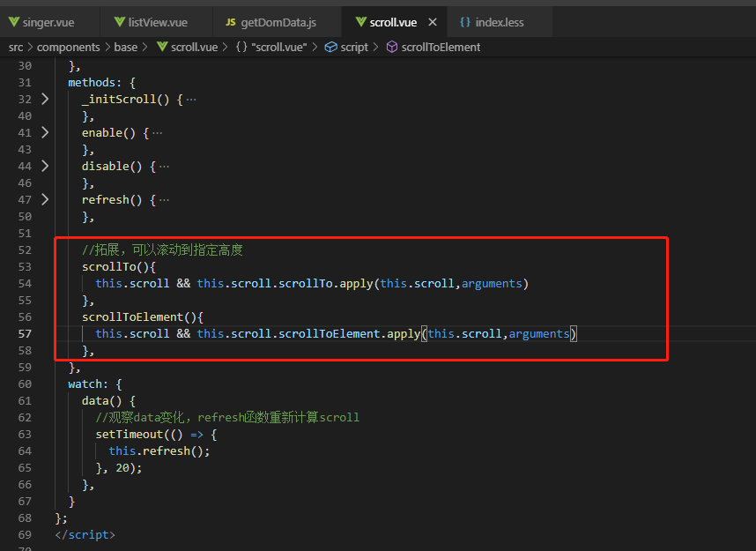
Task: Click the Vue icon in the breadcrumb
Action: [162, 47]
